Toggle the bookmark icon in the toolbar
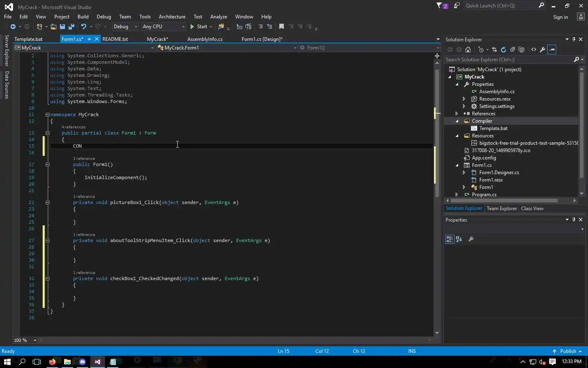This screenshot has width=588, height=368. coord(281,27)
